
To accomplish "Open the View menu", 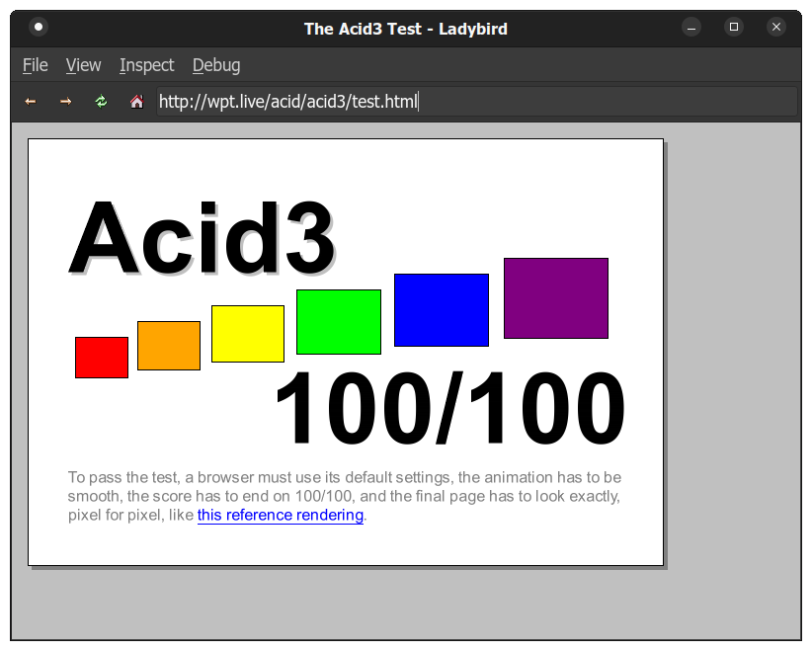I will point(83,65).
